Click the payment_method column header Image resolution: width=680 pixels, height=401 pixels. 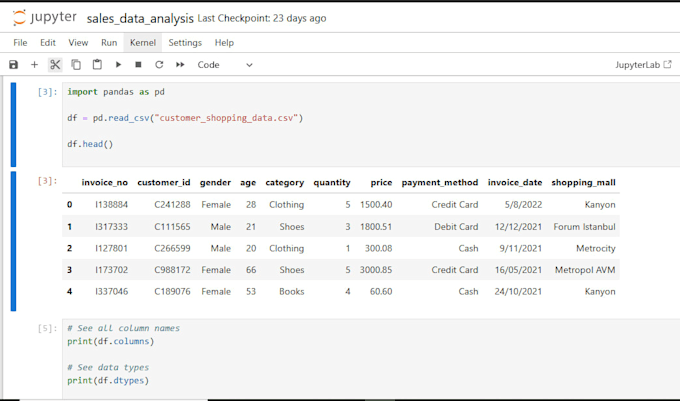pos(440,183)
